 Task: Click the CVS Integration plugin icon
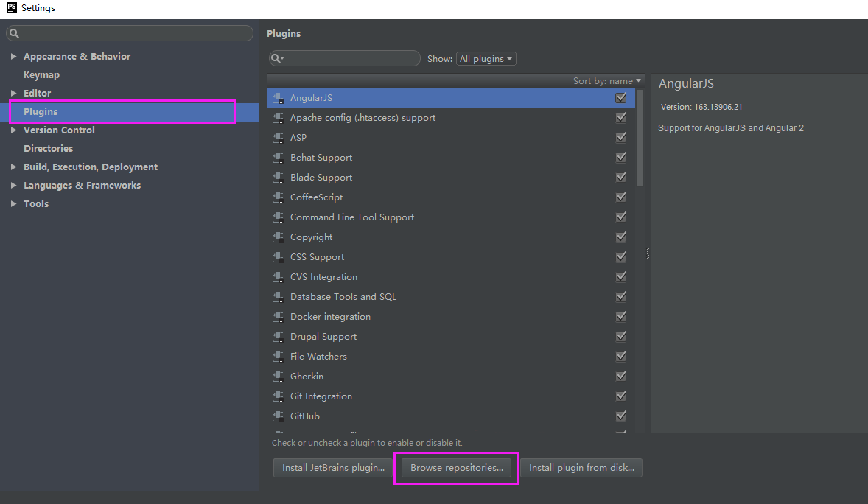(x=278, y=277)
